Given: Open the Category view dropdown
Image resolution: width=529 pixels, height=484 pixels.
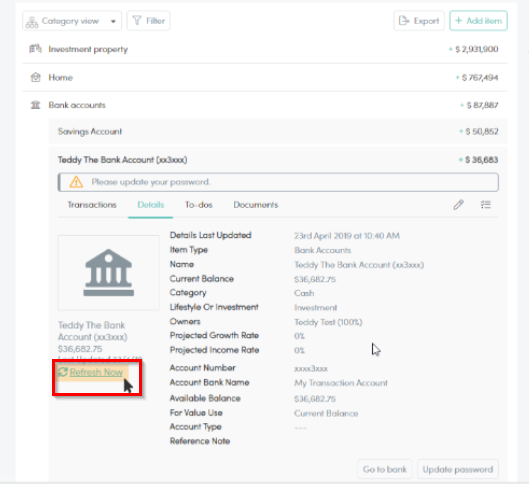Looking at the screenshot, I should [72, 21].
